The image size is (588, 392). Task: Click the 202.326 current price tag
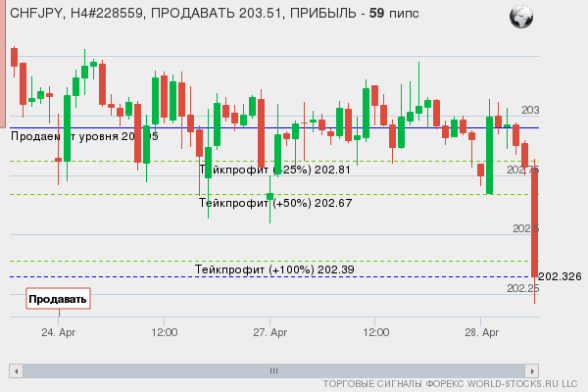[561, 276]
